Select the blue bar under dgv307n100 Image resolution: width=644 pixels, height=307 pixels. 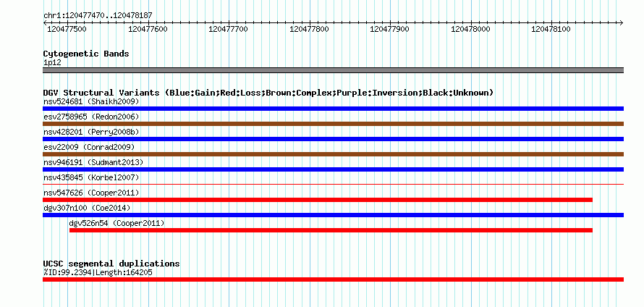point(333,215)
